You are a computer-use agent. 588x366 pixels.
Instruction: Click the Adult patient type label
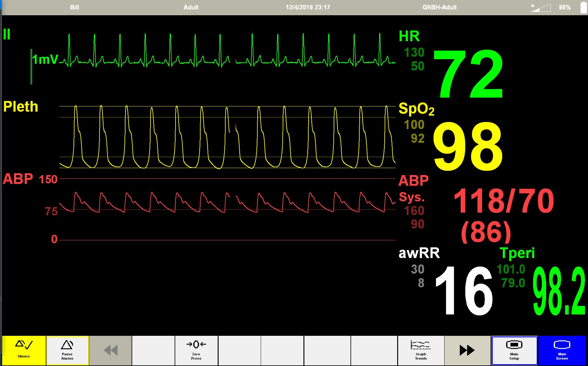(191, 7)
